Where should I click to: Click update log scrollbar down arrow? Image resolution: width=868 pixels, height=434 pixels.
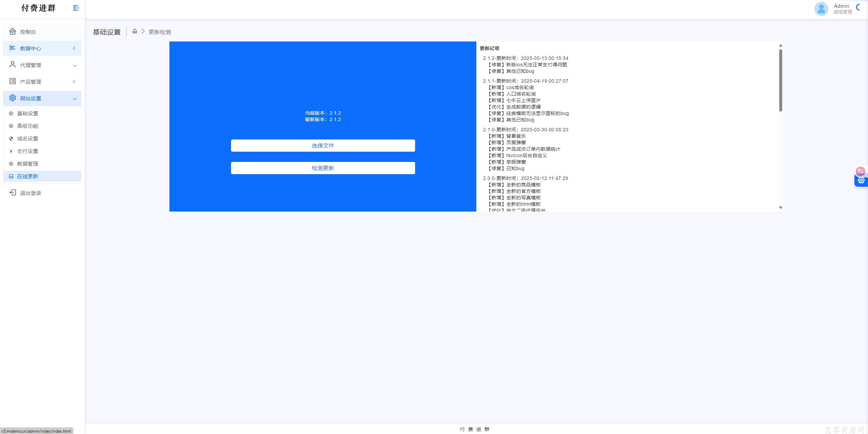781,207
